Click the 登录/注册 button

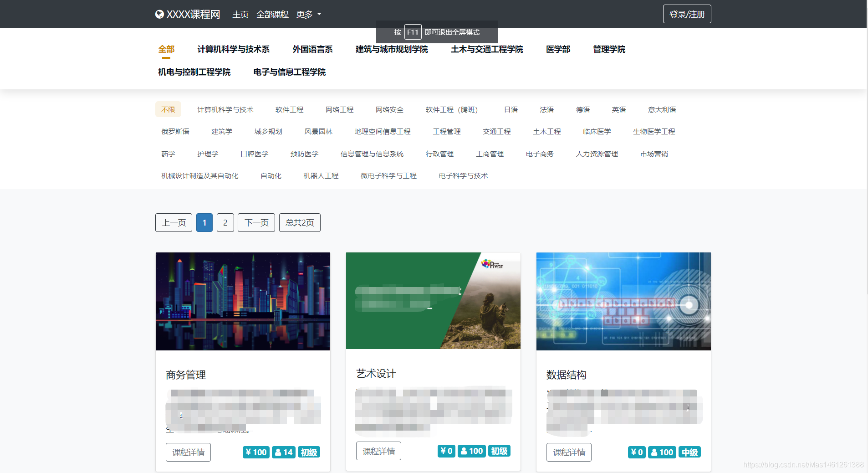coord(687,14)
